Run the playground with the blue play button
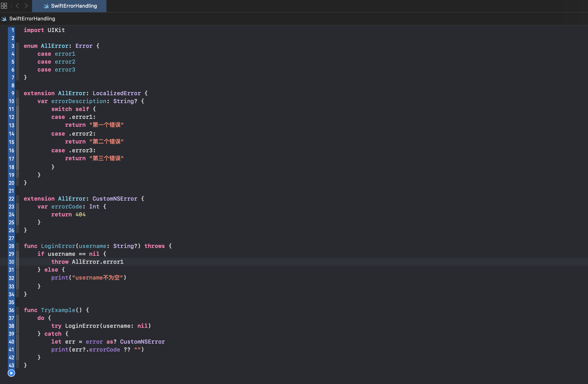The width and height of the screenshot is (588, 384). (11, 373)
